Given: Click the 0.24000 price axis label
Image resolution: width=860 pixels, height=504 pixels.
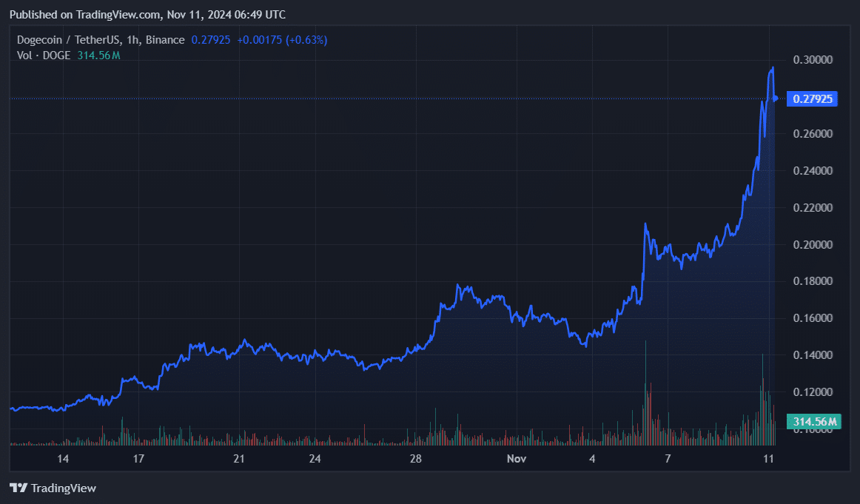Looking at the screenshot, I should point(813,170).
